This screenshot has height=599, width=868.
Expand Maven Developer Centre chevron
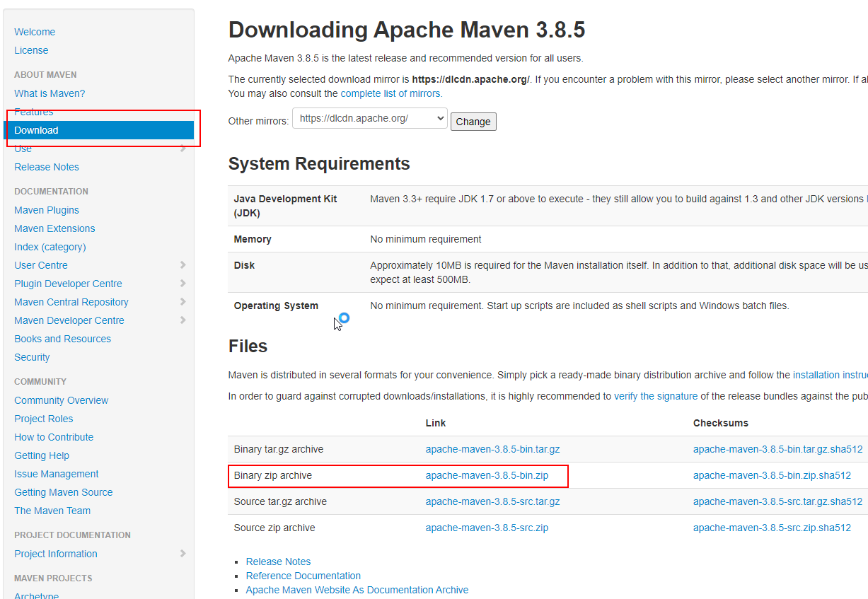(x=183, y=320)
